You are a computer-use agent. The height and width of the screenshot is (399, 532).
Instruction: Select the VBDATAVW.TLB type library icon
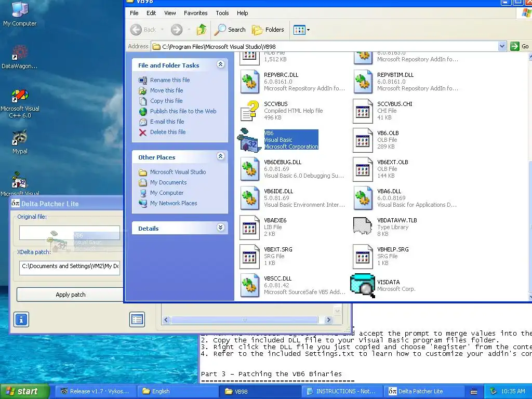363,226
